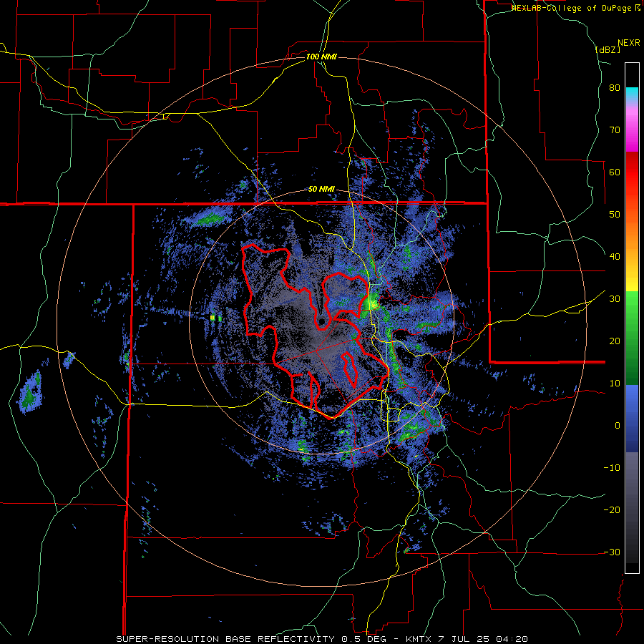Select the 60 value on dBZ scale
This screenshot has width=644, height=644.
pyautogui.click(x=615, y=172)
